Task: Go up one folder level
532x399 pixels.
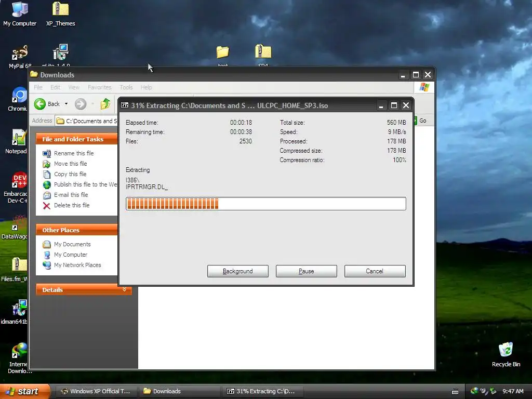Action: click(105, 104)
